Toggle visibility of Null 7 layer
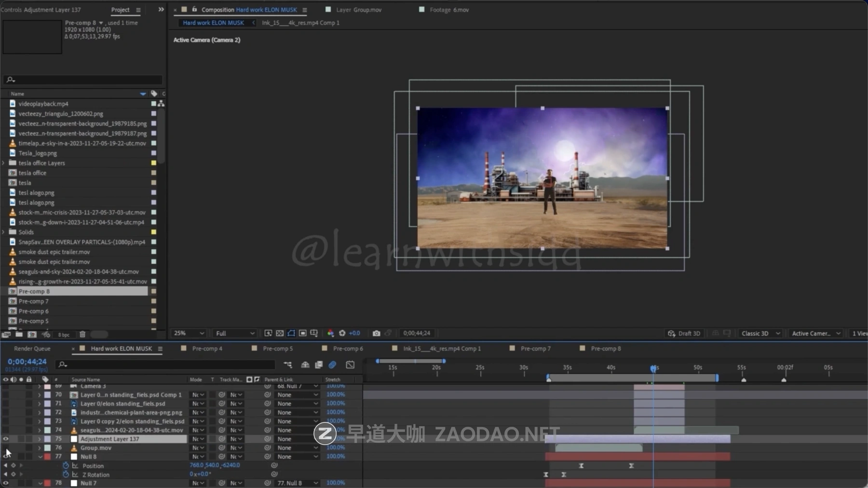The image size is (868, 488). tap(6, 483)
